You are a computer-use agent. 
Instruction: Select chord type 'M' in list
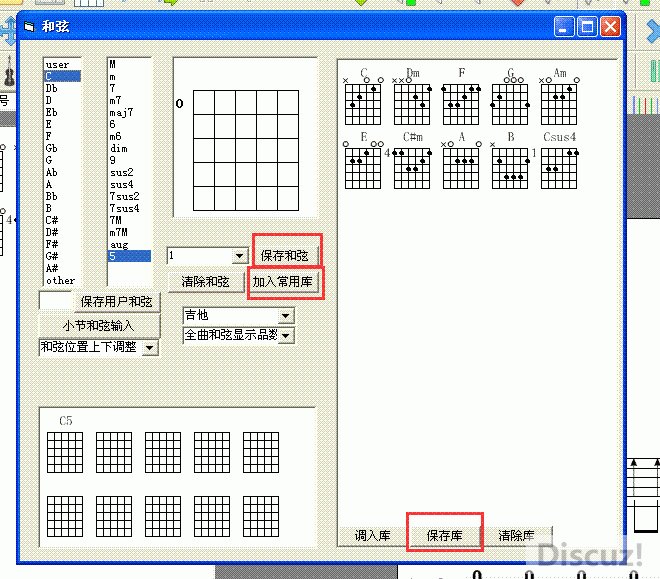[x=129, y=64]
